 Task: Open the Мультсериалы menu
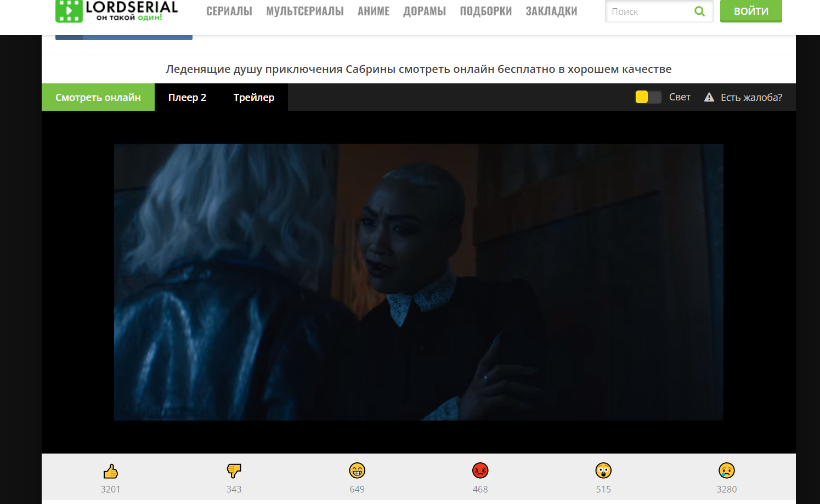click(x=305, y=11)
